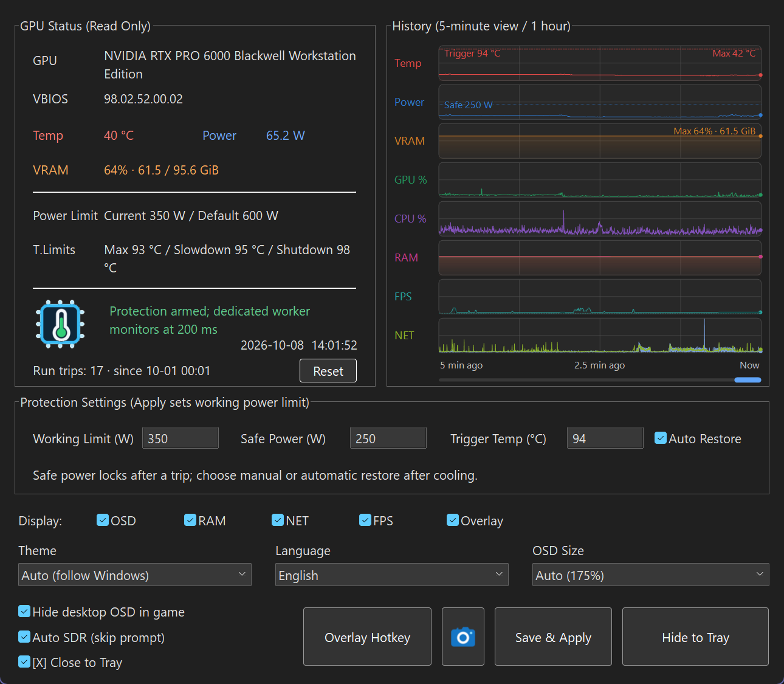
Task: Click the CPU % history graph
Action: tap(600, 219)
